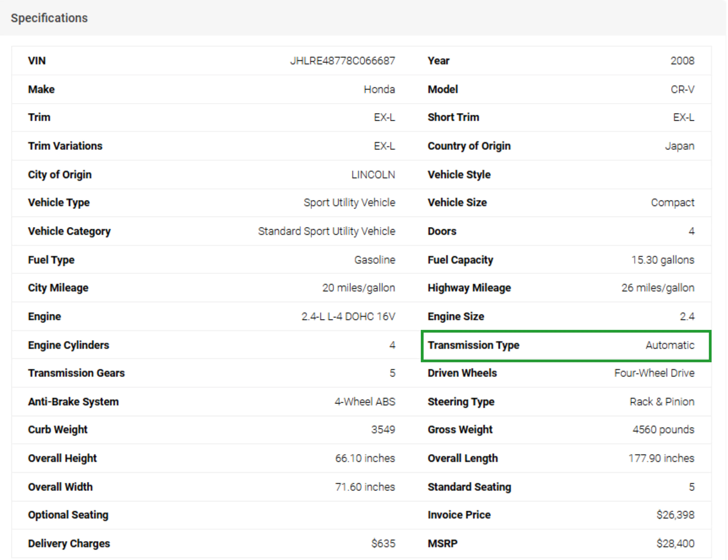
Task: Click the Fuel Type Gasoline value
Action: point(375,260)
